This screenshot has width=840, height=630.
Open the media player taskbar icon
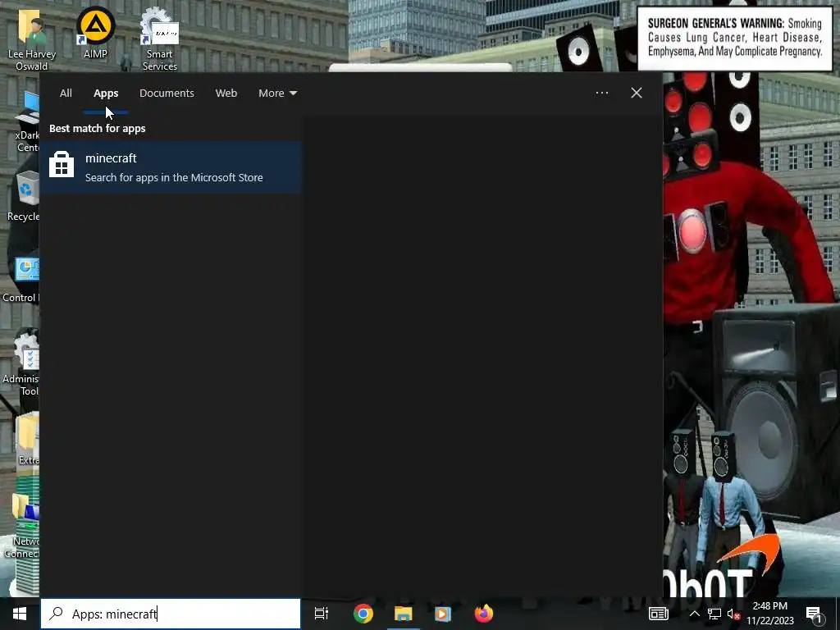(x=442, y=614)
